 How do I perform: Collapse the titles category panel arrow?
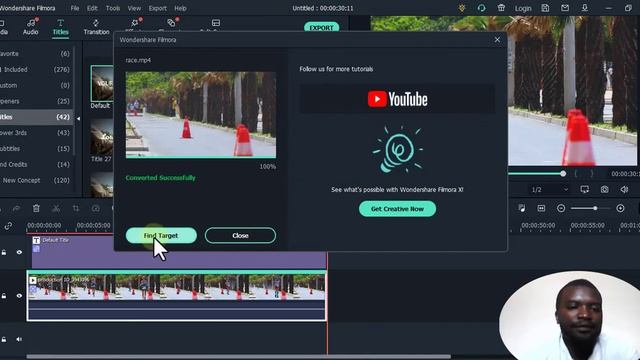78,118
